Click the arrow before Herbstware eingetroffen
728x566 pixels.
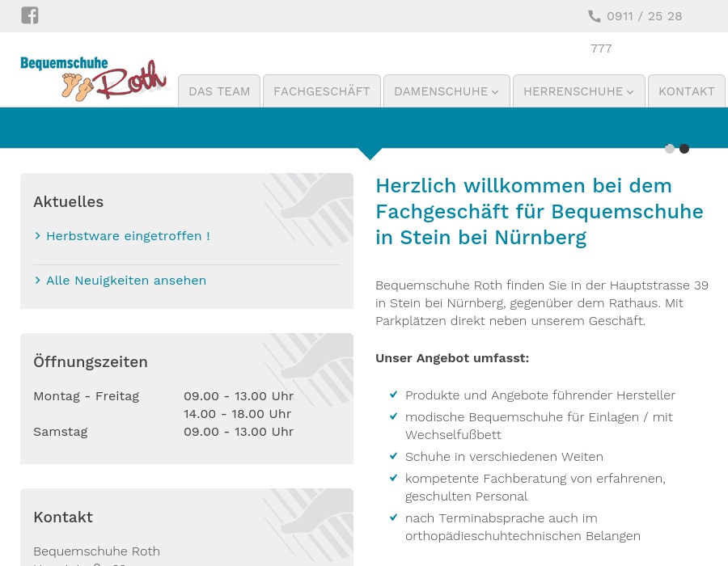(38, 236)
